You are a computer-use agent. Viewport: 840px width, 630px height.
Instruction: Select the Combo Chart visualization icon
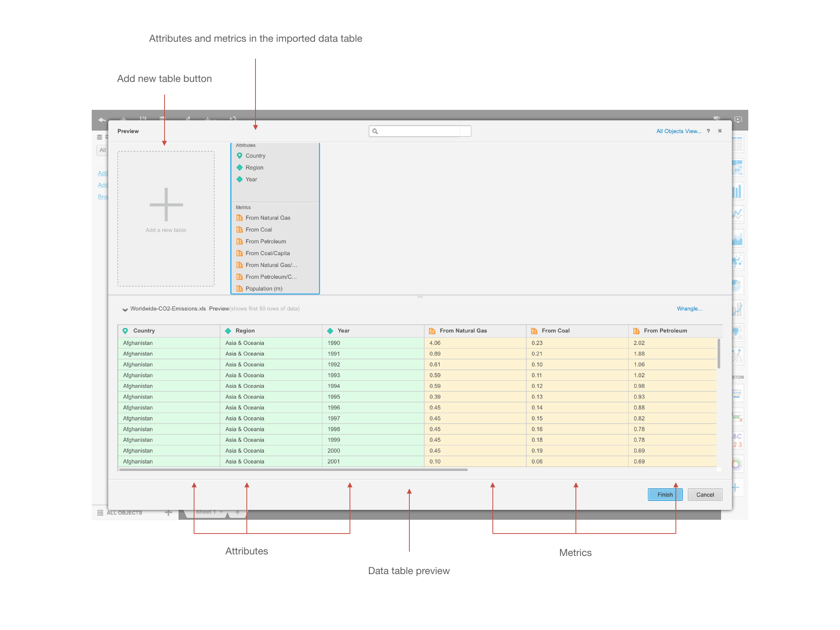pyautogui.click(x=738, y=309)
